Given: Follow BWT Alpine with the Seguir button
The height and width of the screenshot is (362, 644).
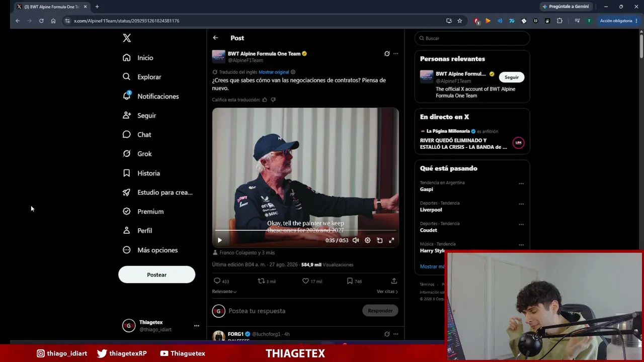Looking at the screenshot, I should point(512,77).
